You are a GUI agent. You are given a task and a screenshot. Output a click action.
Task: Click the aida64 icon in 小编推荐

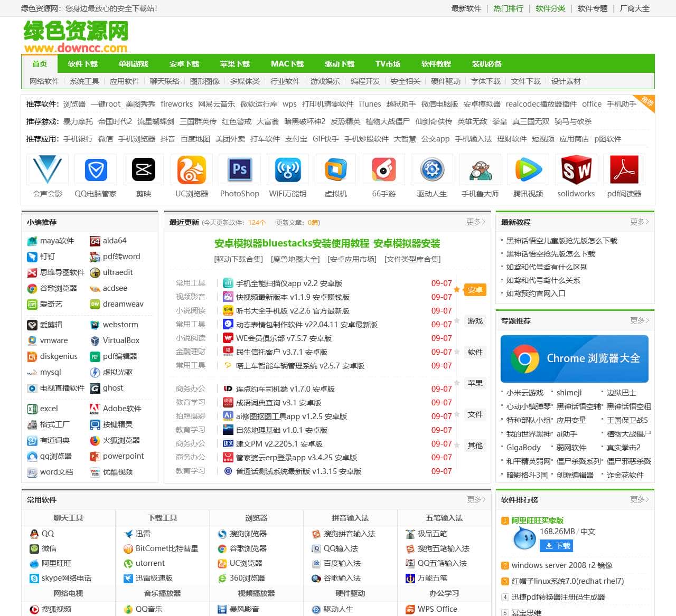(95, 241)
